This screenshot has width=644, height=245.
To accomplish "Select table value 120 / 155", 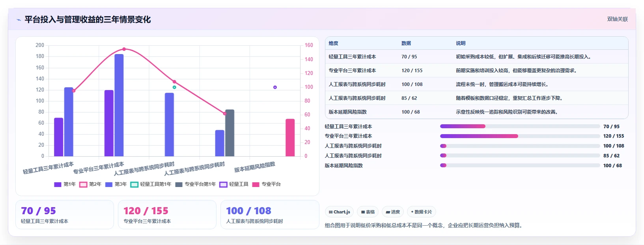I will point(412,71).
